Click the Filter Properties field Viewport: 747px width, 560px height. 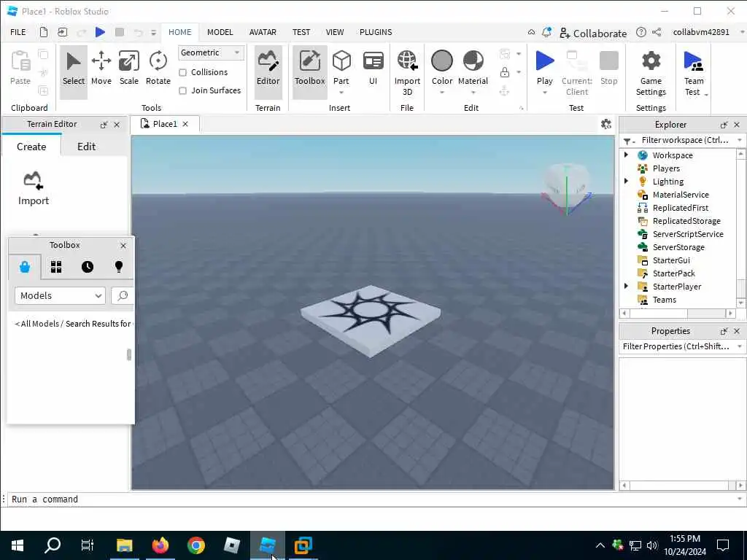(x=677, y=346)
